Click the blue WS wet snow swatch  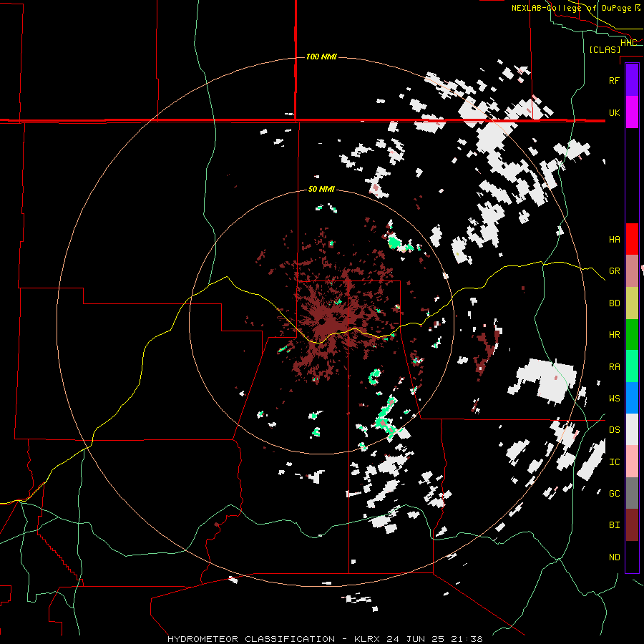pos(632,398)
